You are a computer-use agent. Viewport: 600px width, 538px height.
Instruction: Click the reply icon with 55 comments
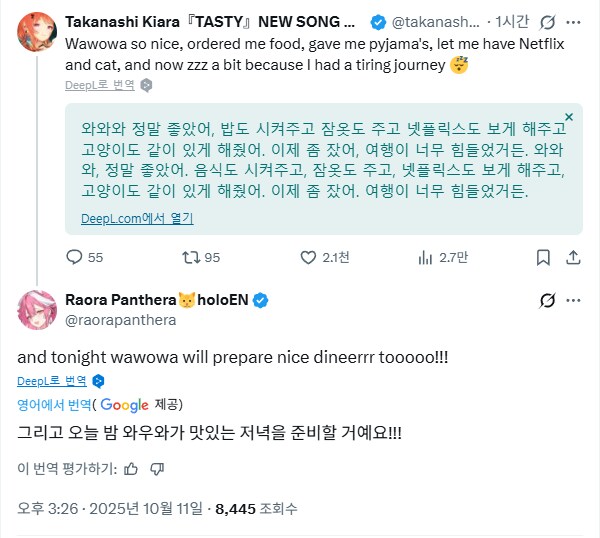pos(73,257)
